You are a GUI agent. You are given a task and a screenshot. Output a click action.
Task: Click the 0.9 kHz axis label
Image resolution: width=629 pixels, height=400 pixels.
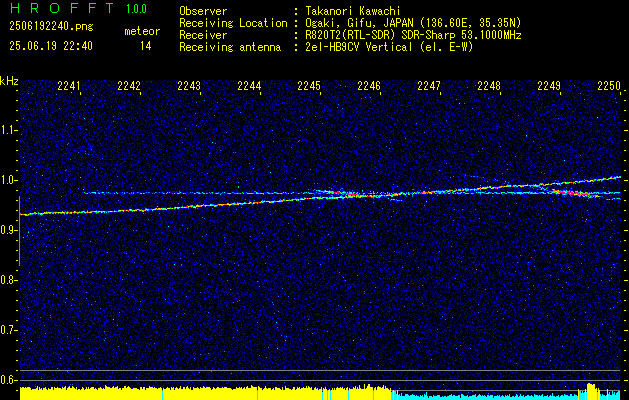pyautogui.click(x=8, y=230)
